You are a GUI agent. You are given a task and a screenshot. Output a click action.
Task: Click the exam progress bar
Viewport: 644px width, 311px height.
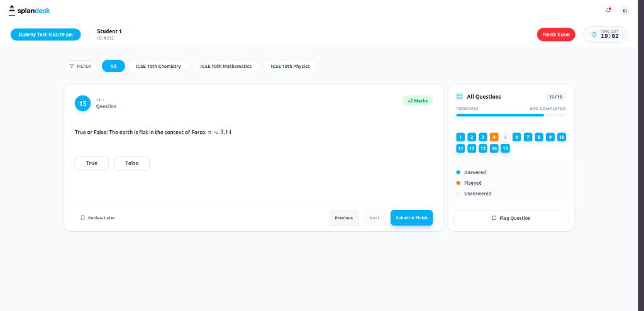(511, 116)
